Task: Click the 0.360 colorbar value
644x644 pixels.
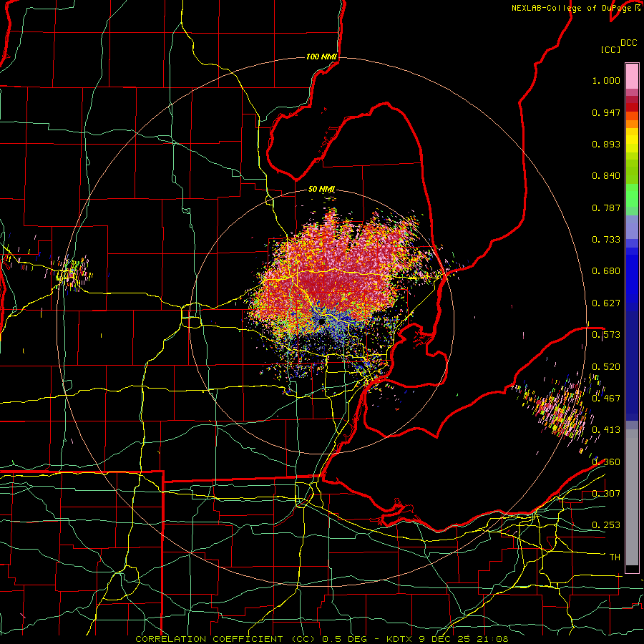Action: click(606, 462)
